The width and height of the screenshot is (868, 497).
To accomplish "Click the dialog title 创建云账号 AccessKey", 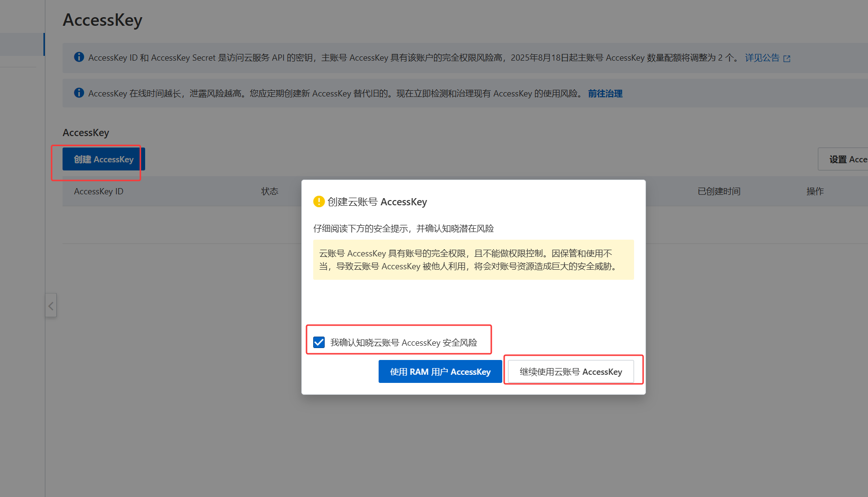I will (377, 201).
